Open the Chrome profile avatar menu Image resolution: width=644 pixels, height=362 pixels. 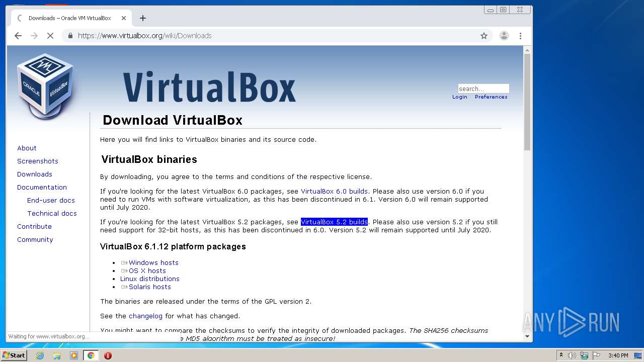click(x=504, y=36)
